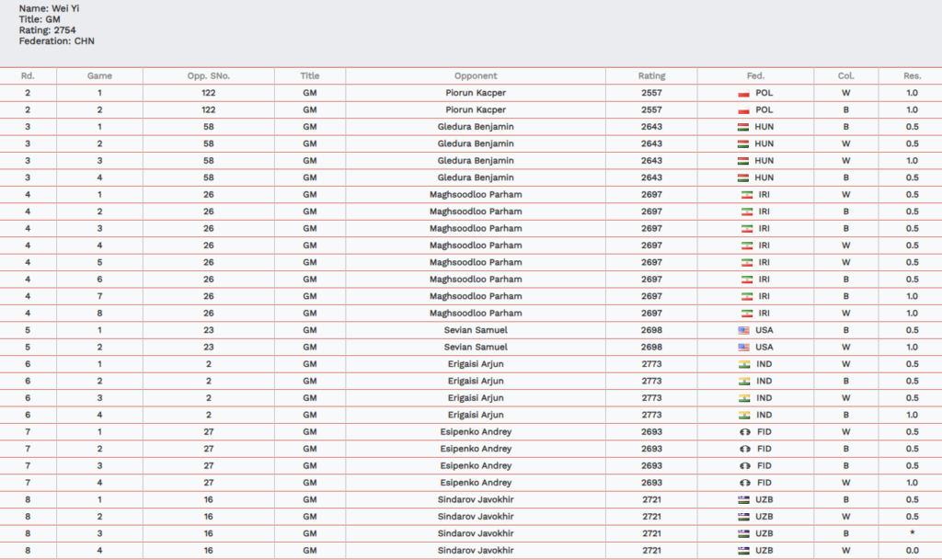Click the Uzbekistan flag in round 8 game 3

click(743, 533)
